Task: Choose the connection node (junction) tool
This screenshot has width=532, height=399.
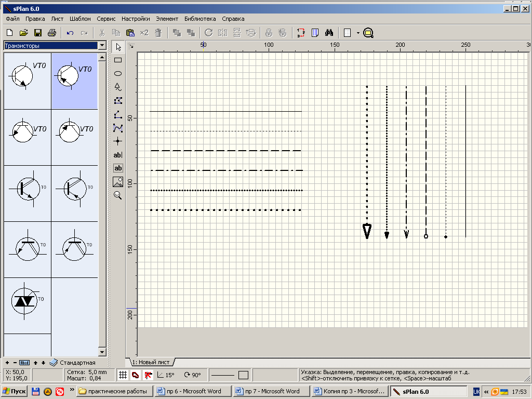Action: click(x=118, y=141)
